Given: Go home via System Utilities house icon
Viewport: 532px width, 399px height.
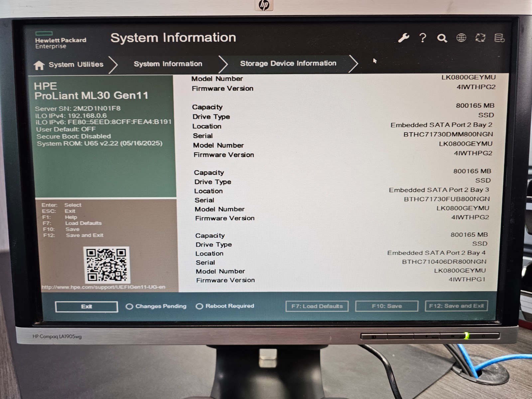Looking at the screenshot, I should (x=39, y=65).
